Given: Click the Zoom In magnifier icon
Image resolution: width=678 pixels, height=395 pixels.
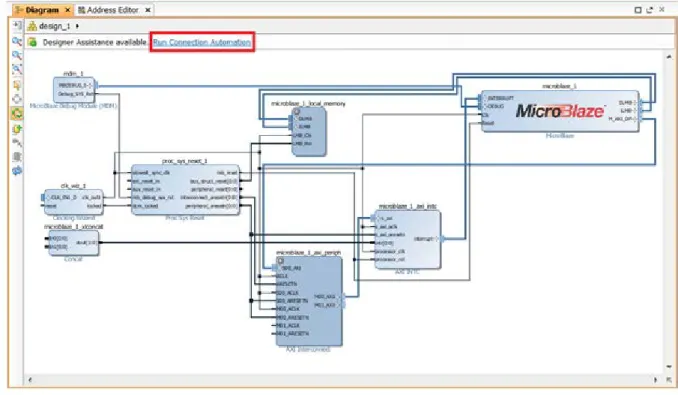Looking at the screenshot, I should click(x=17, y=41).
